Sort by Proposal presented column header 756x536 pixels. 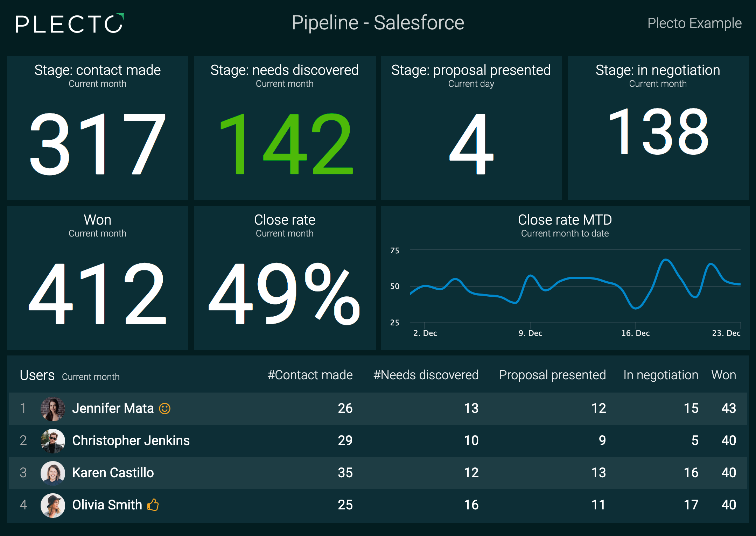coord(553,375)
